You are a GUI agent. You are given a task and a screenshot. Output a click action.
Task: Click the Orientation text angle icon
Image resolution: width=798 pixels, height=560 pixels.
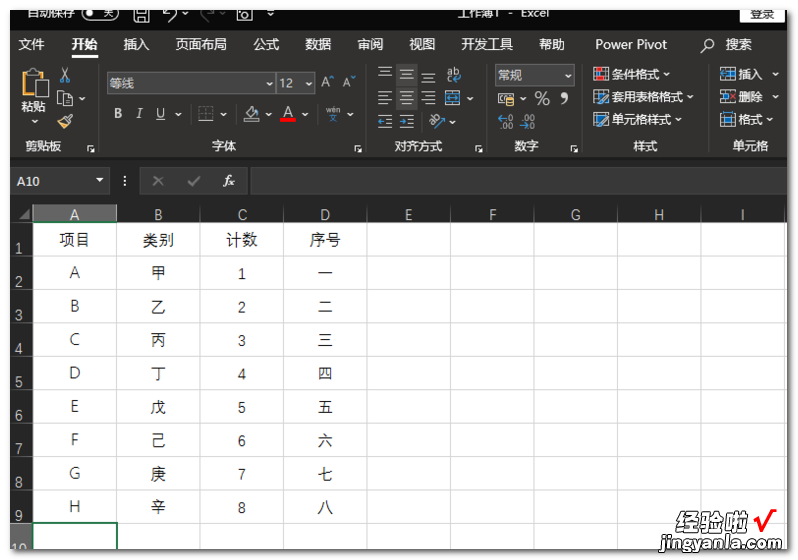(437, 121)
